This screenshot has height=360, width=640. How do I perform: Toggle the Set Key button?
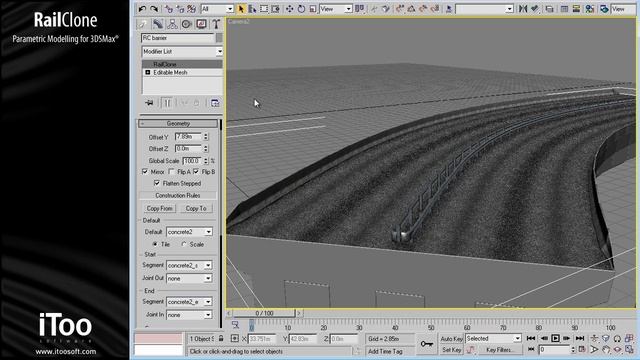[x=451, y=350]
